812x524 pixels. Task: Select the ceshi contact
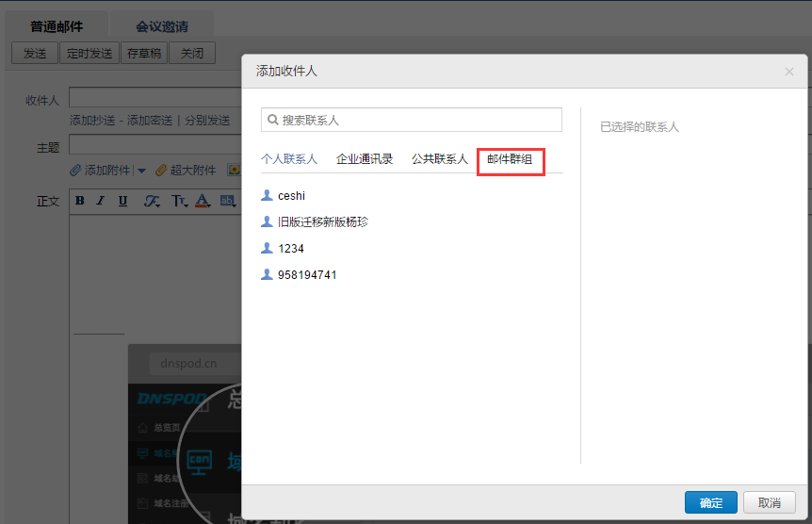click(x=291, y=196)
